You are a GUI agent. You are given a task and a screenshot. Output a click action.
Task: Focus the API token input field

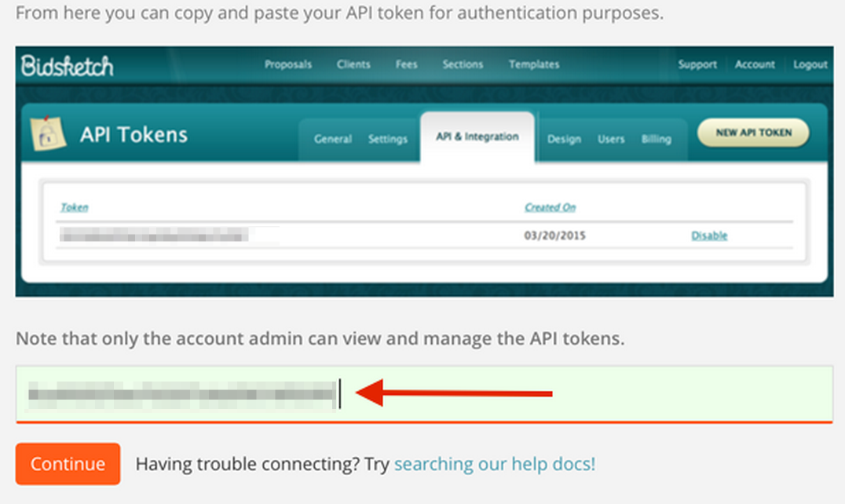click(424, 393)
